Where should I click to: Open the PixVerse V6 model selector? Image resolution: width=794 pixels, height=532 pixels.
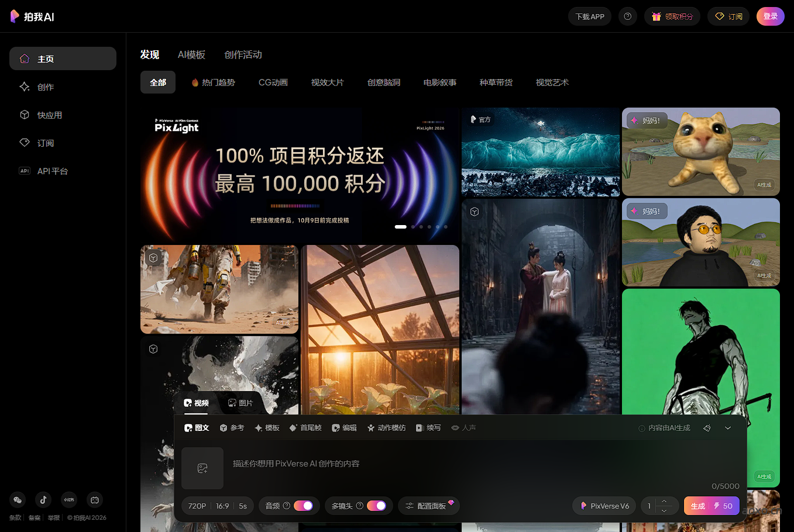604,506
